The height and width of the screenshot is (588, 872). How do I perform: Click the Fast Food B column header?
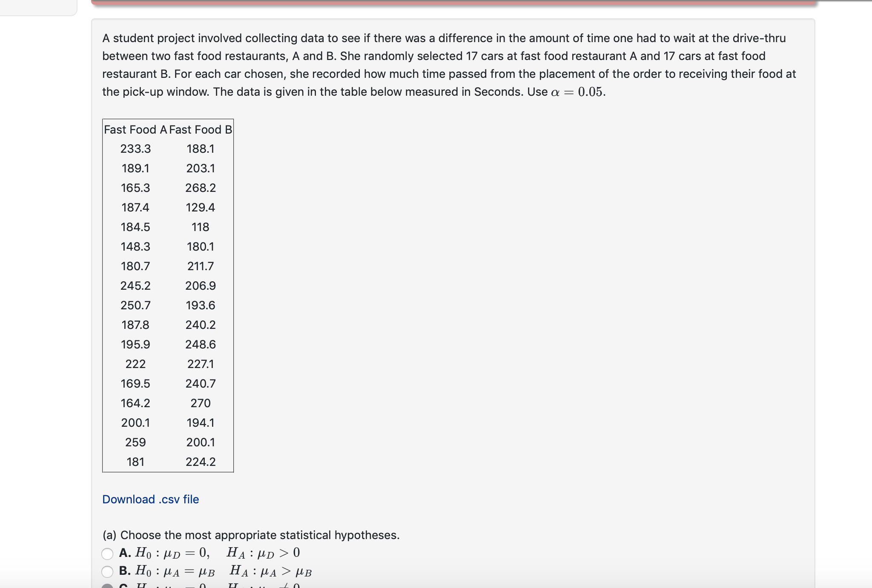(200, 129)
